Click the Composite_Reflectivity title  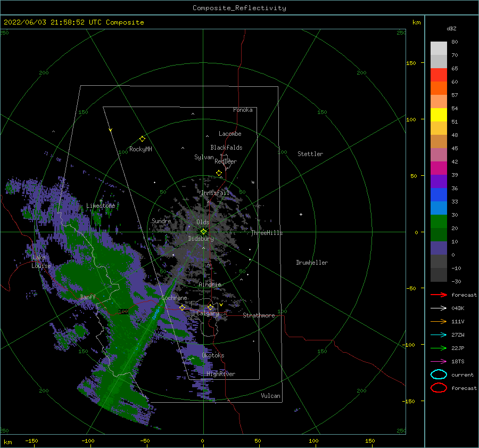point(240,8)
